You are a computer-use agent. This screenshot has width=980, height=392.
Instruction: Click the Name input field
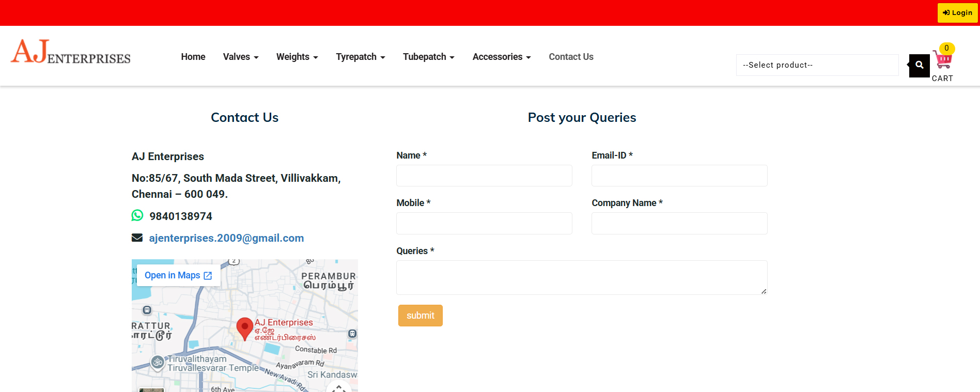484,176
